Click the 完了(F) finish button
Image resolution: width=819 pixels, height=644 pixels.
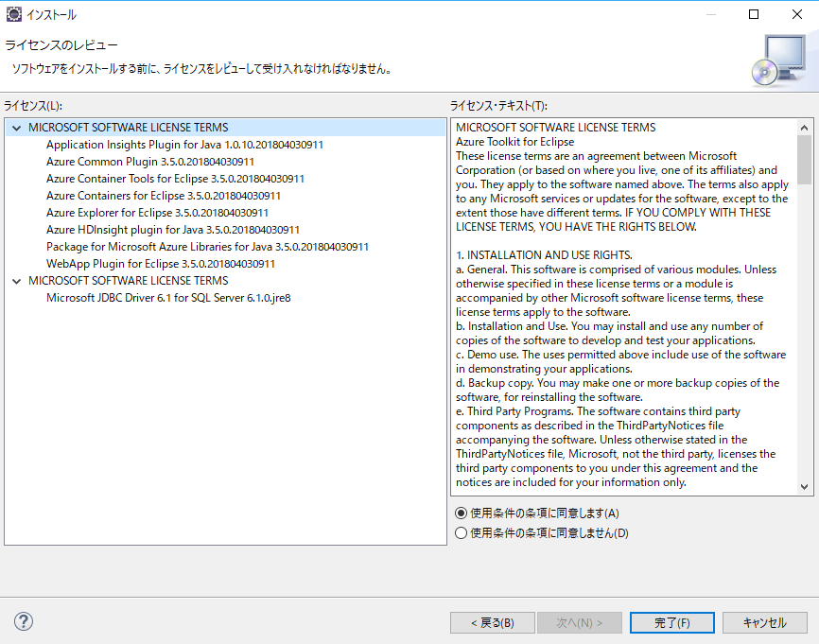click(x=671, y=622)
